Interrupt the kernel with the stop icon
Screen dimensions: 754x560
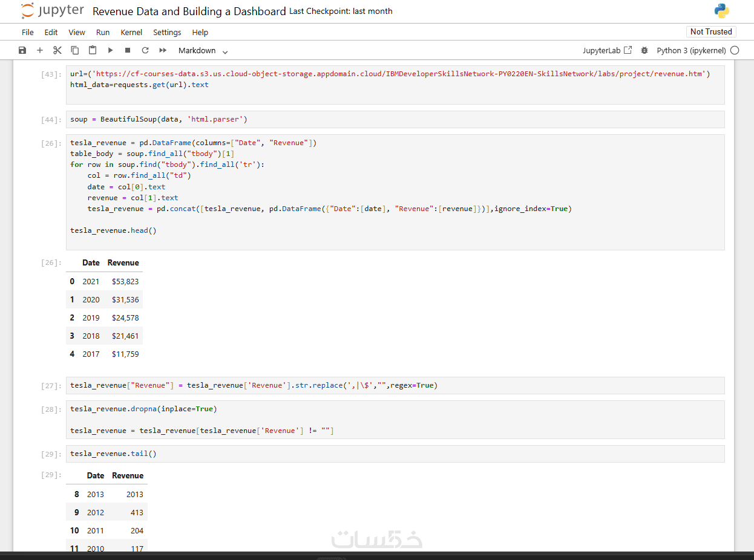point(128,51)
